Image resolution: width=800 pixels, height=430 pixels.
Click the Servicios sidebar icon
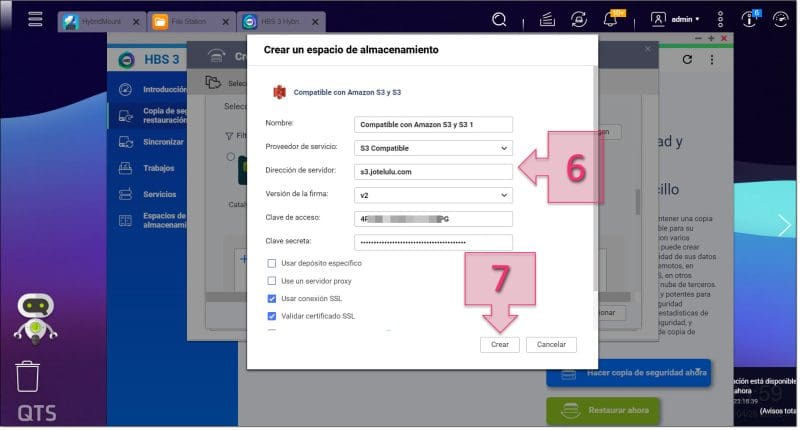(x=126, y=194)
